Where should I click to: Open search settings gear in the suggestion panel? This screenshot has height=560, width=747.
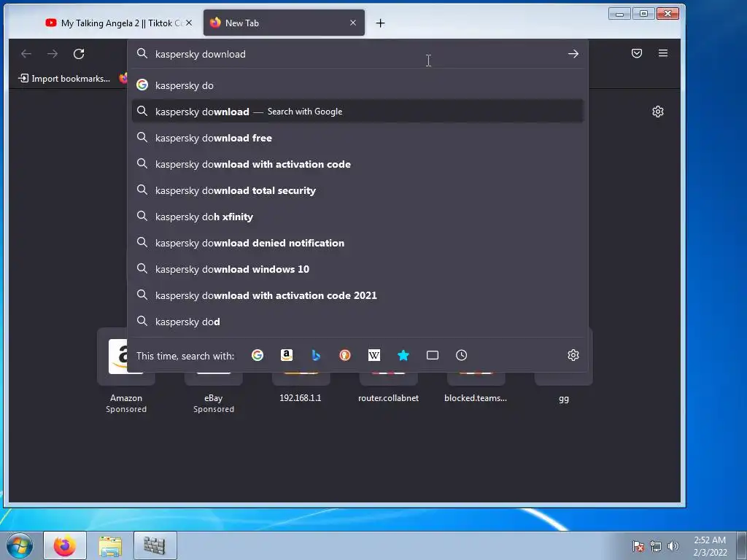pos(573,355)
